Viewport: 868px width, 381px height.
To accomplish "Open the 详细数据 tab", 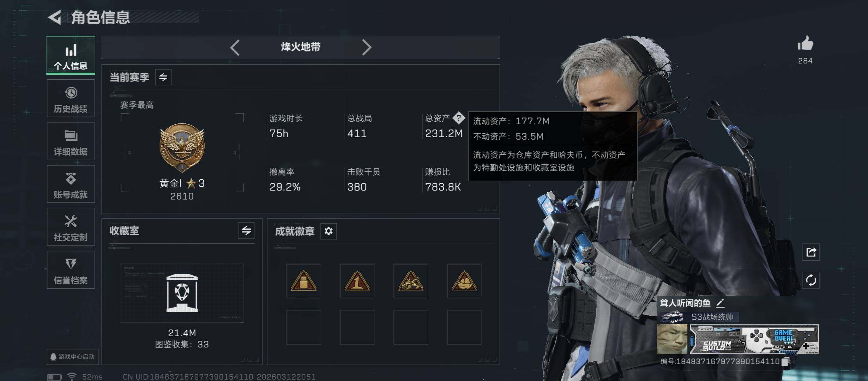I will 71,141.
